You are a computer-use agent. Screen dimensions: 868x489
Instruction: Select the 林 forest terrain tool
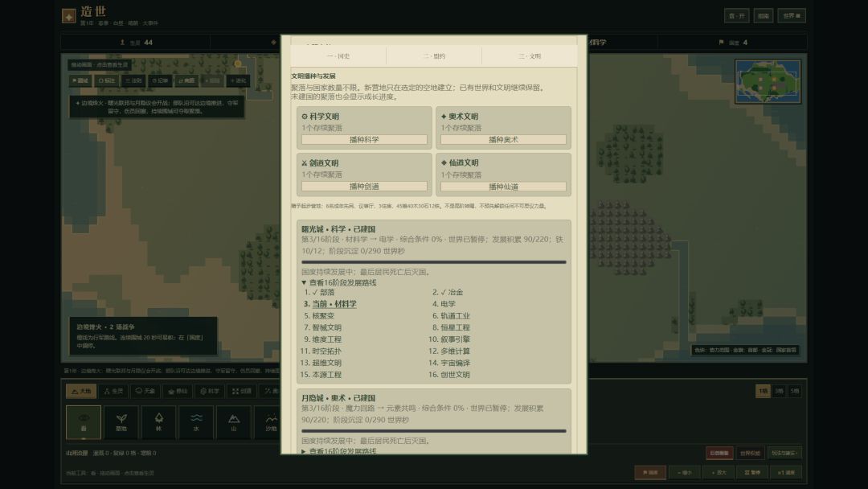pos(158,422)
